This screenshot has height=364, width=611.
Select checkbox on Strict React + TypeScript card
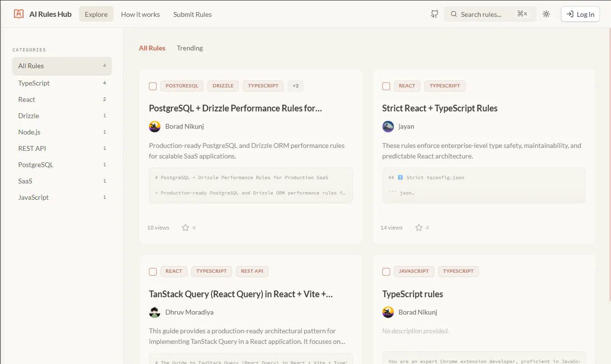click(x=386, y=86)
